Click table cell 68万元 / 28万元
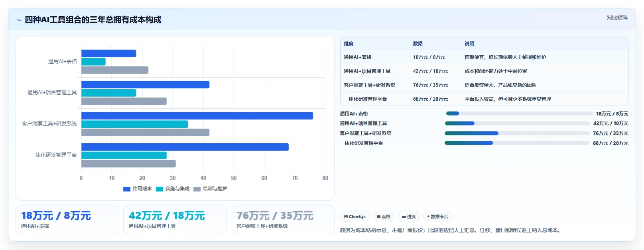The width and height of the screenshot is (644, 250). click(x=430, y=99)
